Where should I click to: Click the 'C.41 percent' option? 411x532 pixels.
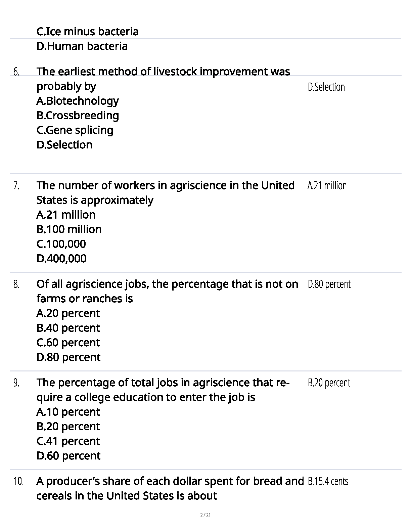(x=68, y=441)
